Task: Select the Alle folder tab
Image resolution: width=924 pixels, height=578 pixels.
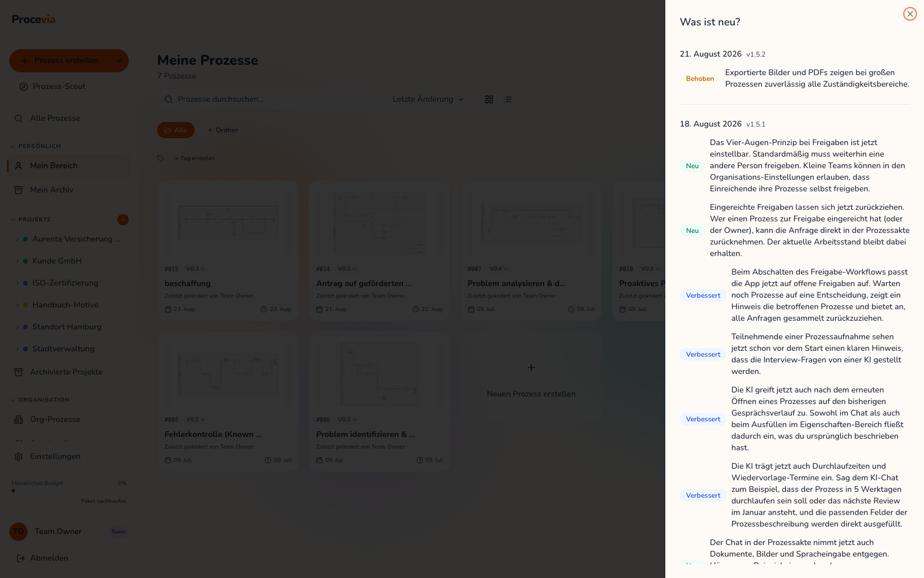Action: 176,130
